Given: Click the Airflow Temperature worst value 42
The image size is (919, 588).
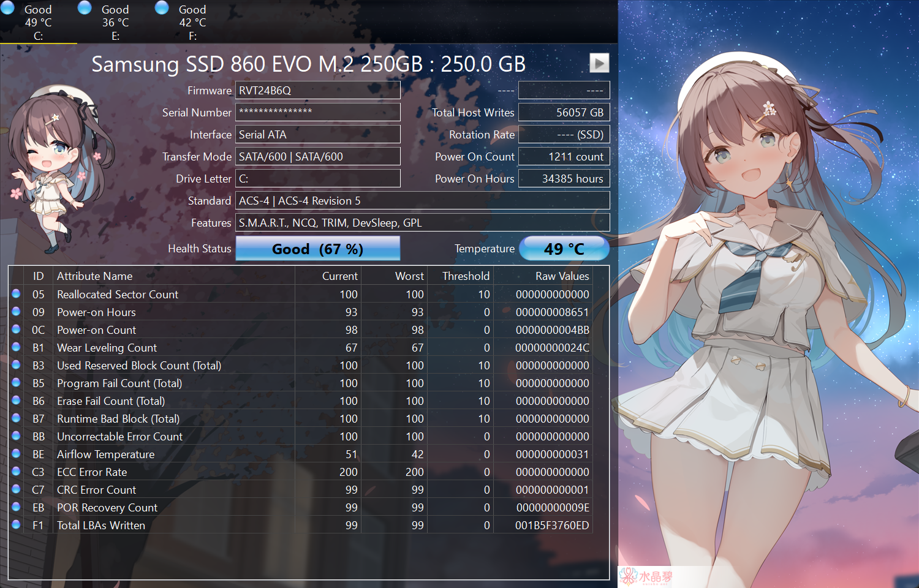Looking at the screenshot, I should pyautogui.click(x=418, y=454).
